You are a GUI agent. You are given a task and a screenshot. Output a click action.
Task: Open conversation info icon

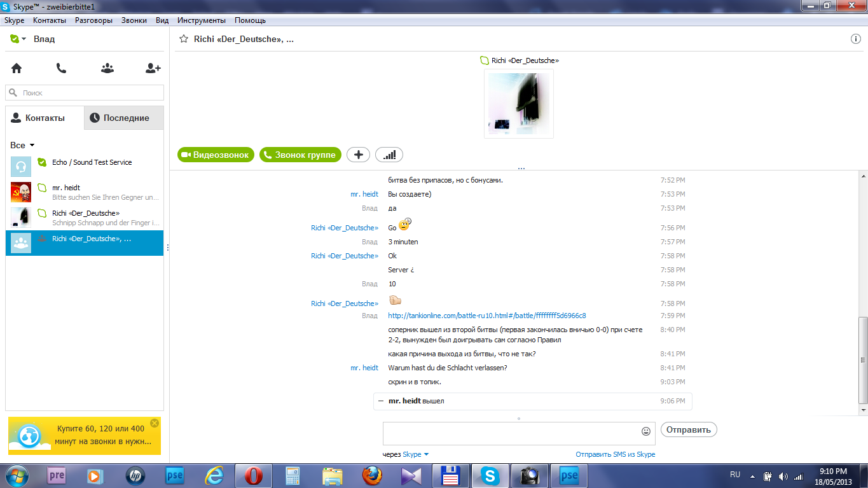pos(856,39)
